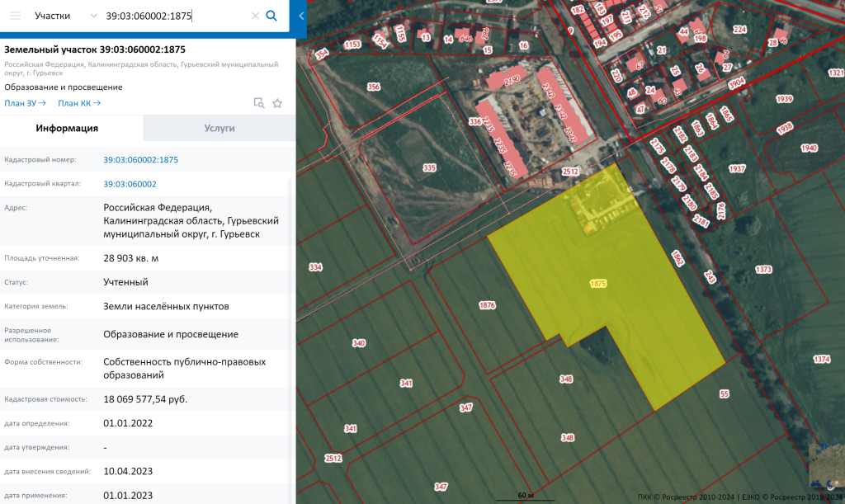845x504 pixels.
Task: Collapse the side panel with arrow
Action: [301, 16]
